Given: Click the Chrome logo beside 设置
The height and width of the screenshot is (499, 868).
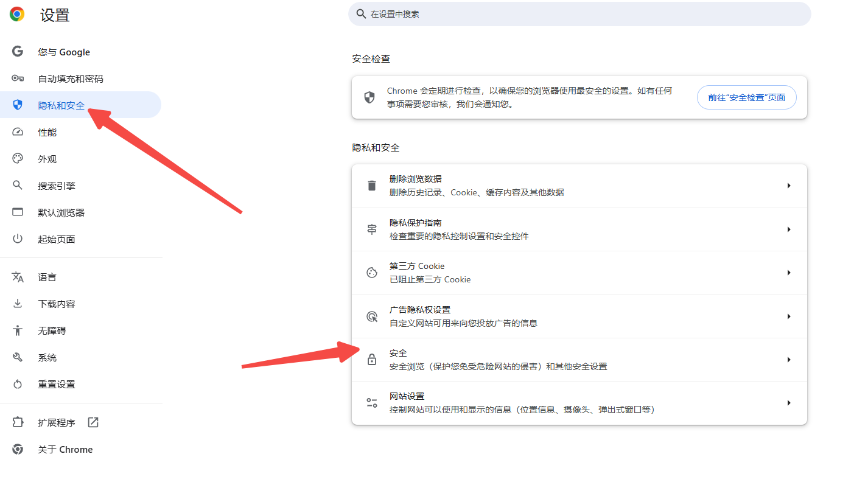Looking at the screenshot, I should coord(17,15).
